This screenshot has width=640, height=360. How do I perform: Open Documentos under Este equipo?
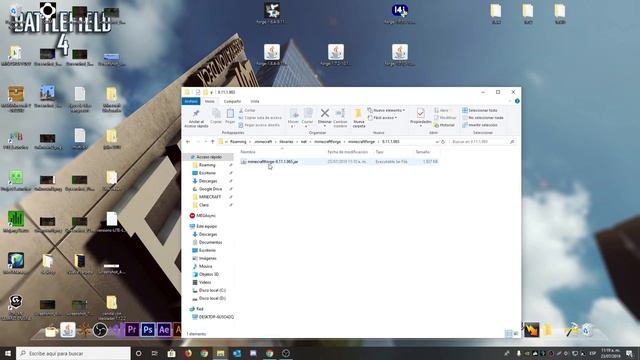pos(210,242)
